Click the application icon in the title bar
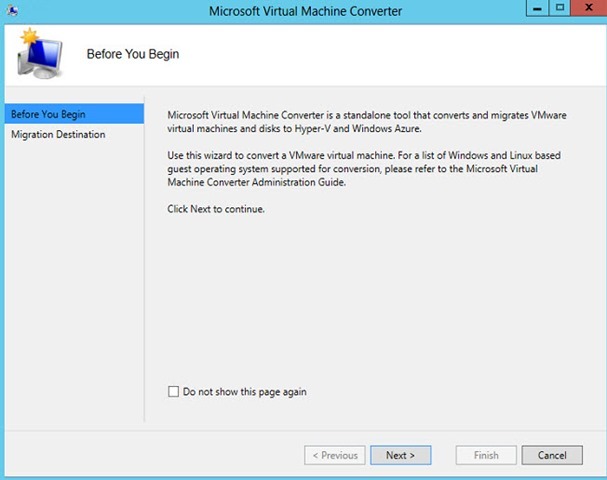The image size is (607, 480). [12, 10]
